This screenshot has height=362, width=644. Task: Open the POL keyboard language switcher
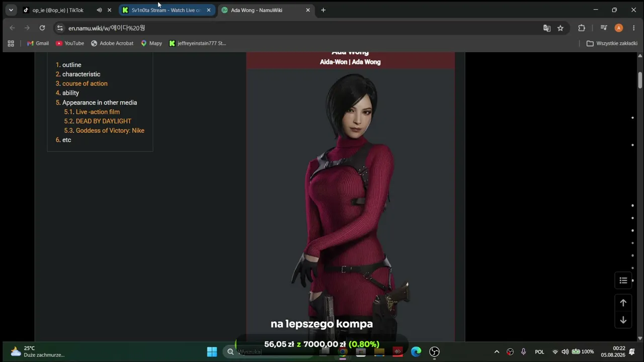pyautogui.click(x=539, y=351)
